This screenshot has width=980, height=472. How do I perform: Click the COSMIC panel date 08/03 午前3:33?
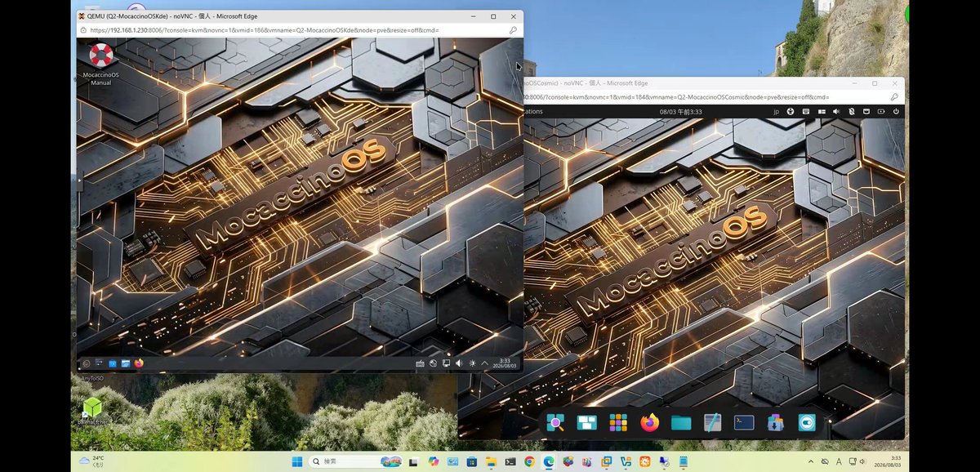[680, 111]
